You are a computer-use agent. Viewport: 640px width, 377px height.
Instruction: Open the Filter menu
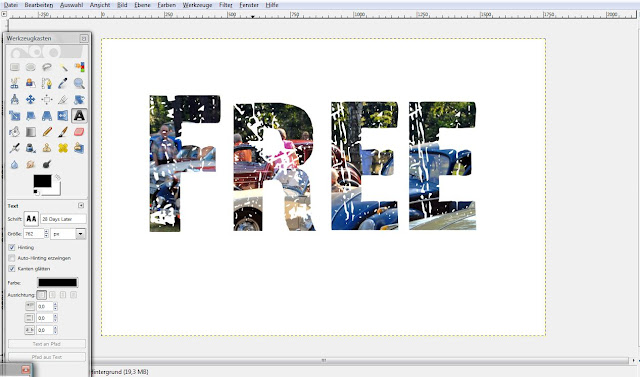point(225,5)
